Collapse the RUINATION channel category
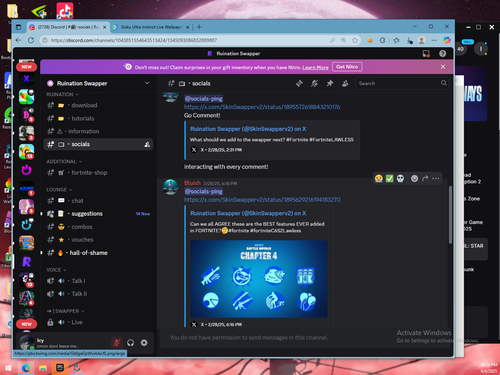Image resolution: width=500 pixels, height=375 pixels. pyautogui.click(x=62, y=95)
